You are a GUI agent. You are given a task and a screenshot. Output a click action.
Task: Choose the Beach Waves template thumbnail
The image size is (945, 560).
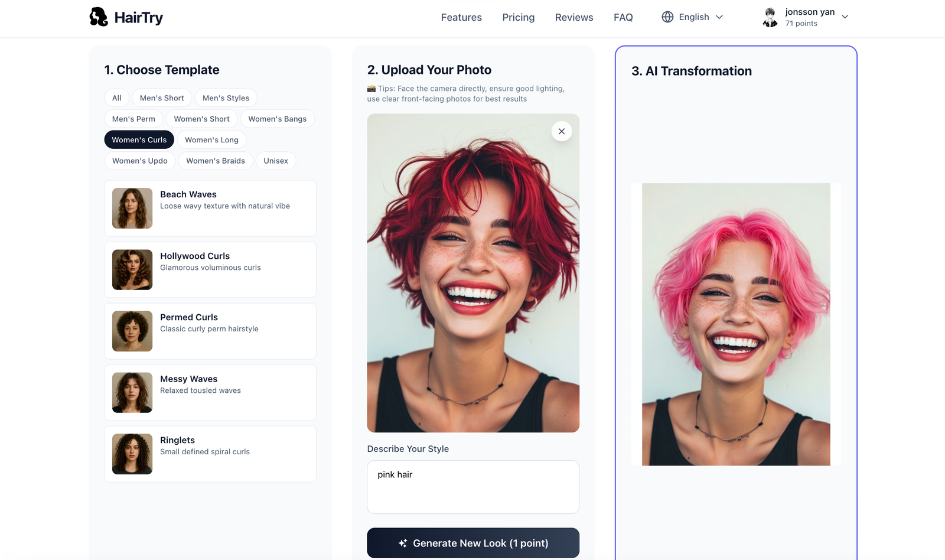coord(132,208)
